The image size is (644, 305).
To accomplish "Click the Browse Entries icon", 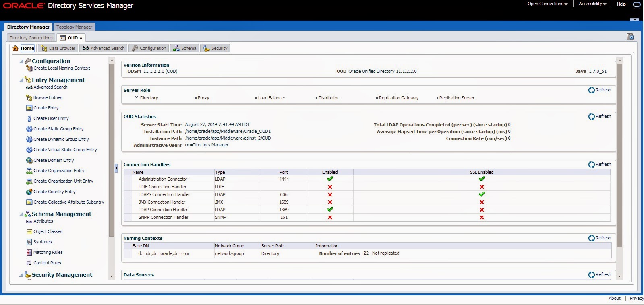I will click(29, 98).
